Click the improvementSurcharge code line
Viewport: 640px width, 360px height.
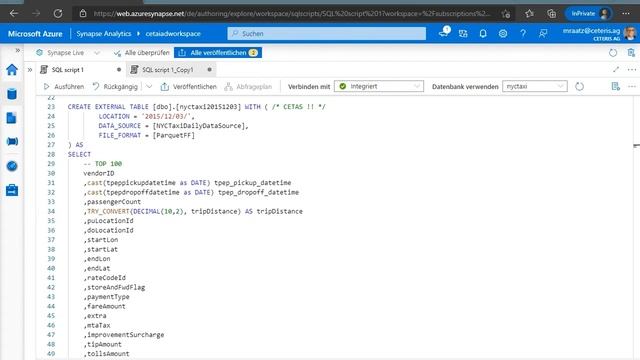124,335
